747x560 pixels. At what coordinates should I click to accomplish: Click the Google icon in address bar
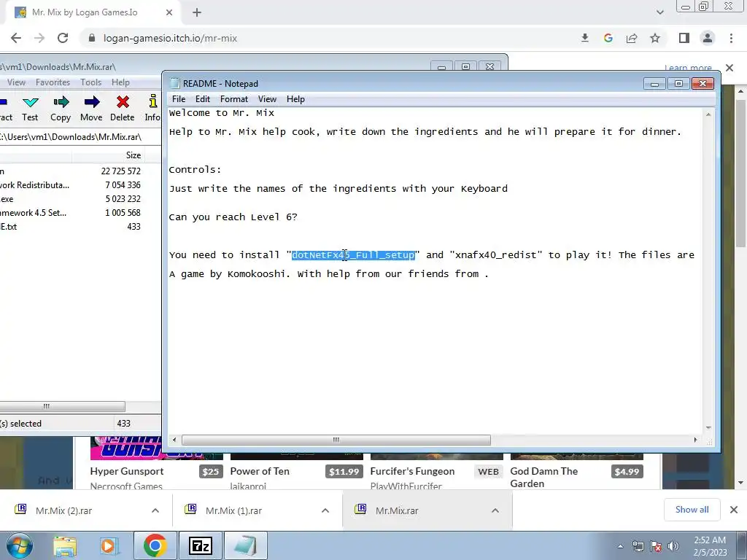click(x=608, y=38)
